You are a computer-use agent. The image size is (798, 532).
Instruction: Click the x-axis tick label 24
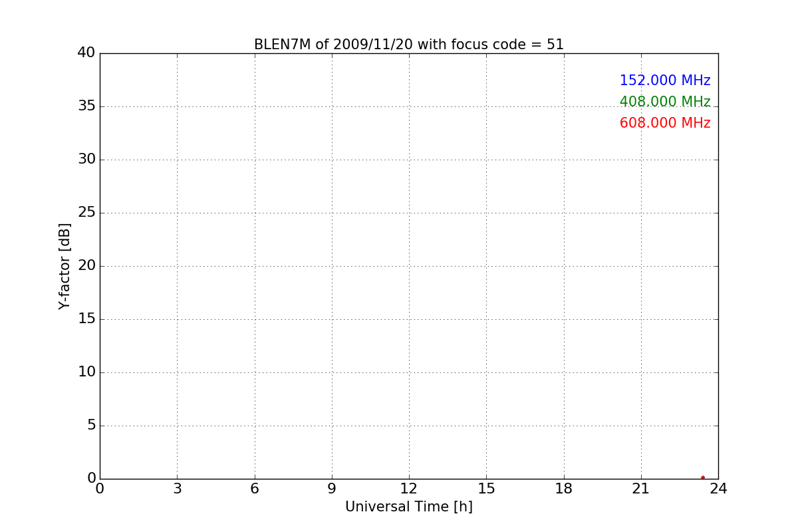tap(718, 489)
